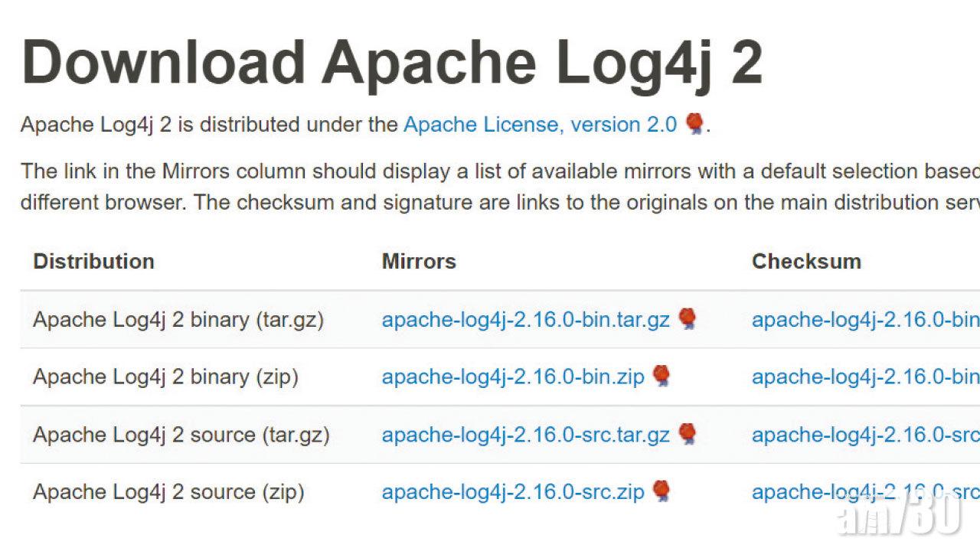Click external-link icon beside bin.zip mirror
The width and height of the screenshot is (980, 551).
click(661, 376)
